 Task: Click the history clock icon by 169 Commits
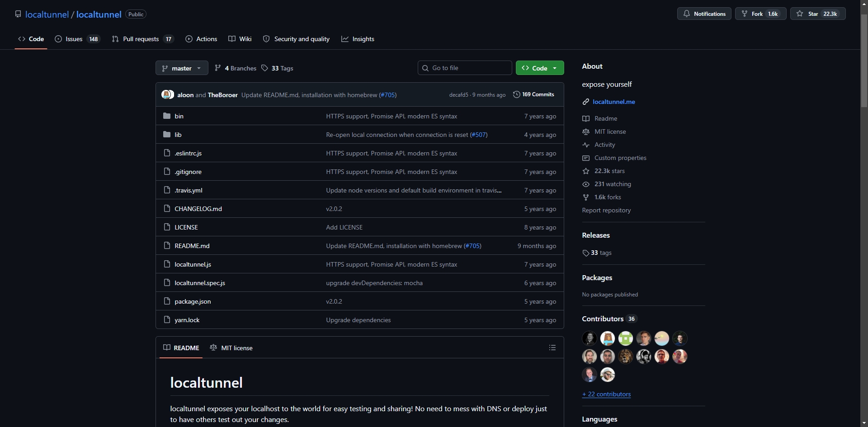pos(516,94)
